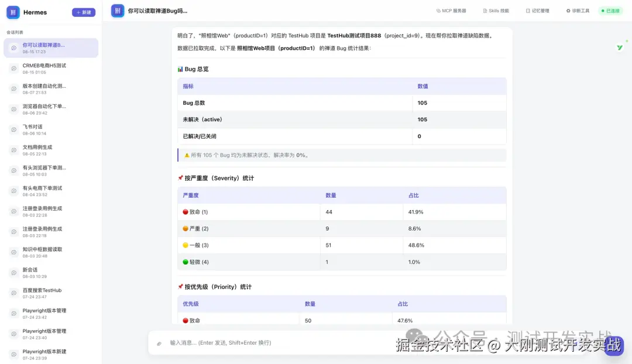This screenshot has width=632, height=364.
Task: Click the bar chart icon beside Bug 总览
Action: [x=180, y=69]
